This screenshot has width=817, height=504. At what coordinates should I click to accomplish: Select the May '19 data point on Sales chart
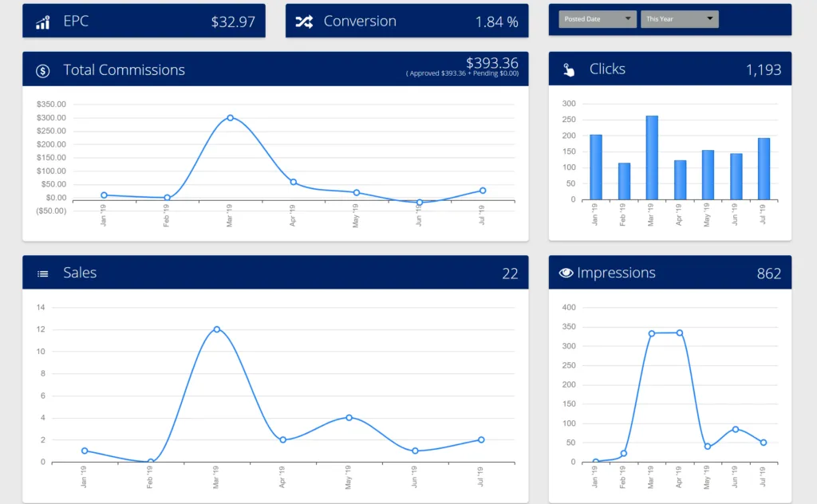click(x=349, y=418)
